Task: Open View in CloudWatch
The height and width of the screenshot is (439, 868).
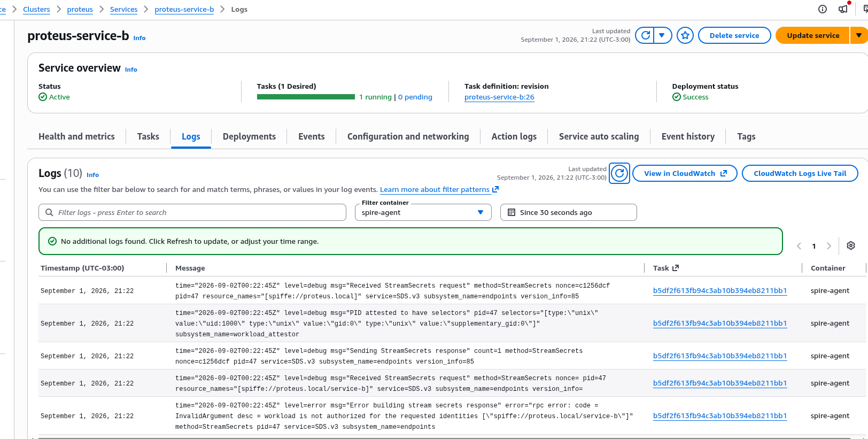Action: tap(685, 173)
